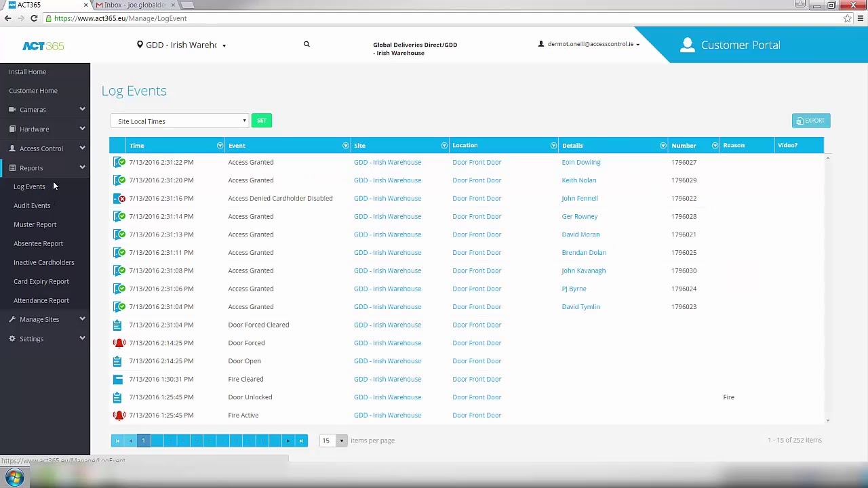
Task: Open the Card Expiry Report
Action: click(x=41, y=281)
